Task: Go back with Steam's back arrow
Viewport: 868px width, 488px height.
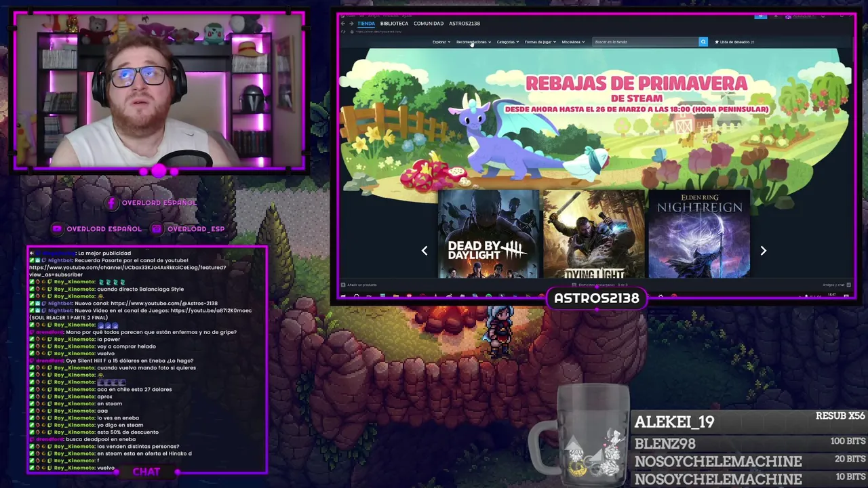Action: tap(343, 23)
